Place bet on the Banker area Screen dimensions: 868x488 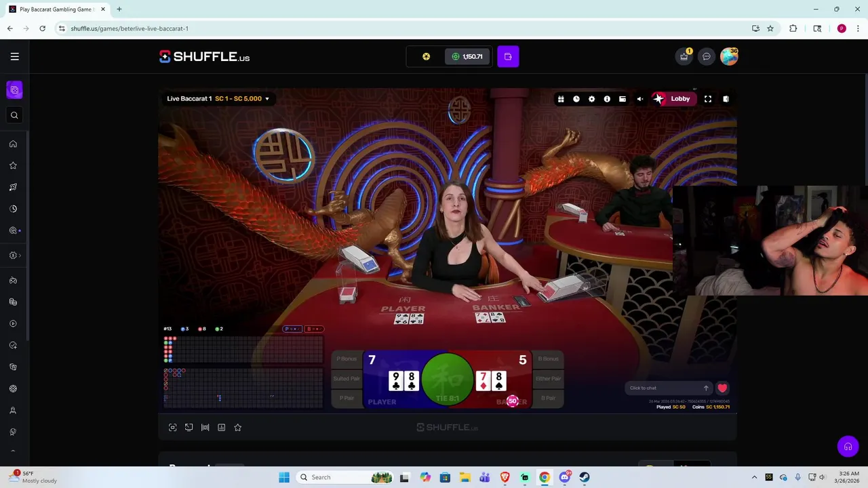point(502,380)
